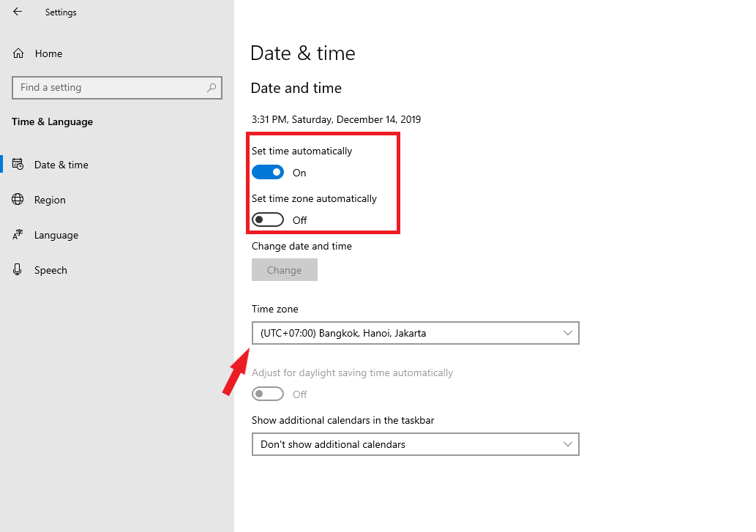Click the search magnifier icon
Image resolution: width=756 pixels, height=532 pixels.
pos(212,88)
